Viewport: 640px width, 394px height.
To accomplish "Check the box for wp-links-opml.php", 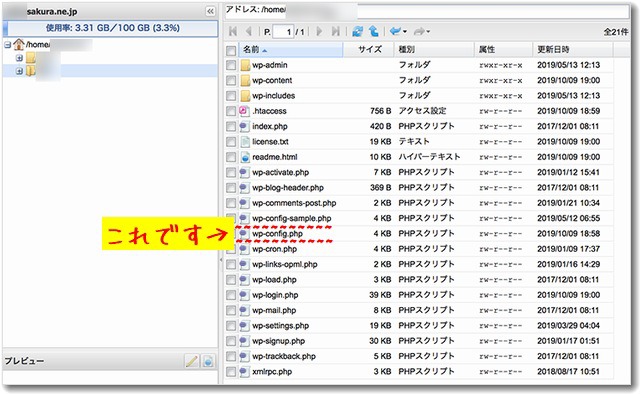I will coord(231,265).
